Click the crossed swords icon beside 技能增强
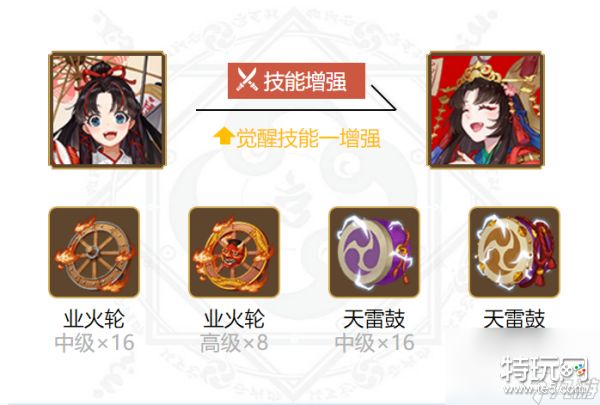 [246, 80]
